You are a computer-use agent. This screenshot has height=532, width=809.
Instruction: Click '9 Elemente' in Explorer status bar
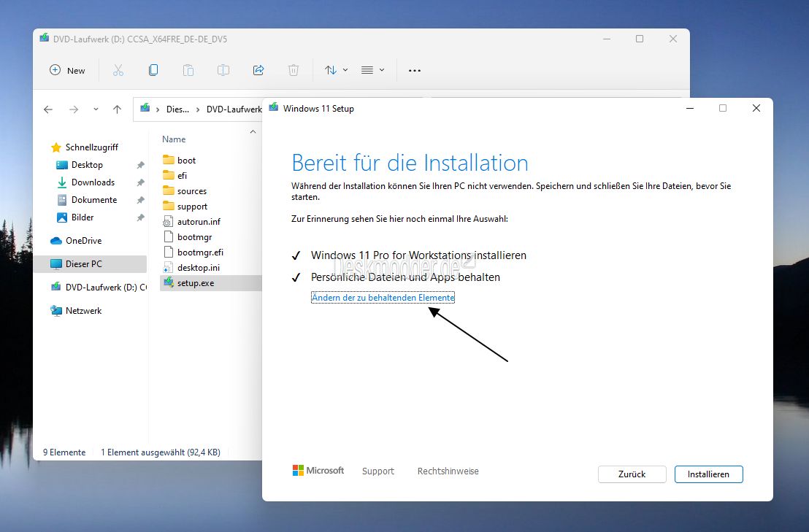(x=64, y=452)
